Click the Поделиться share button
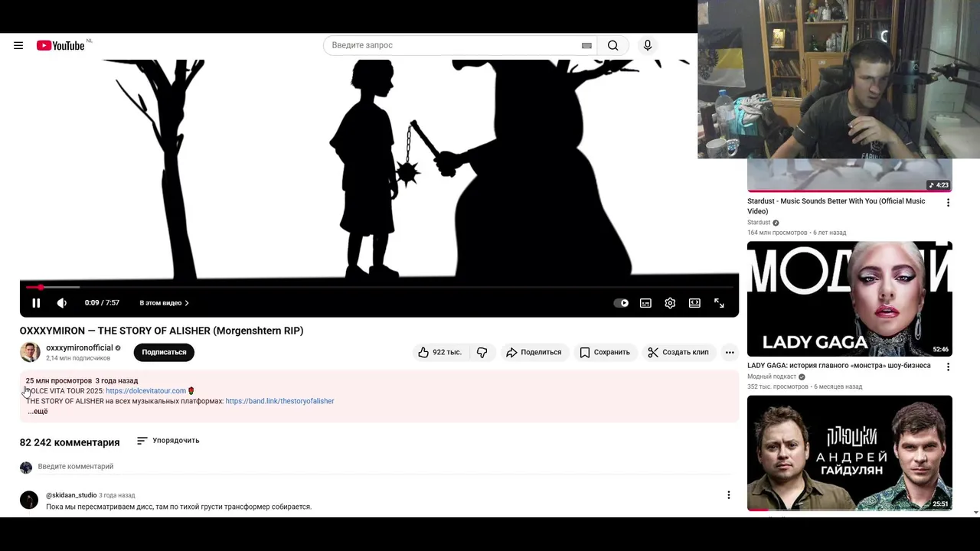This screenshot has width=980, height=551. (534, 352)
